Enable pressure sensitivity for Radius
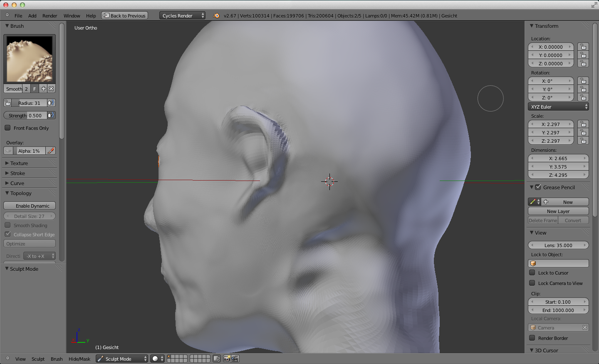The height and width of the screenshot is (364, 599). [51, 103]
